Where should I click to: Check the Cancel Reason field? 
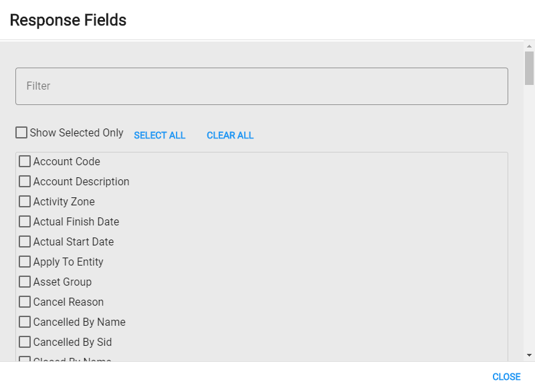tap(25, 302)
